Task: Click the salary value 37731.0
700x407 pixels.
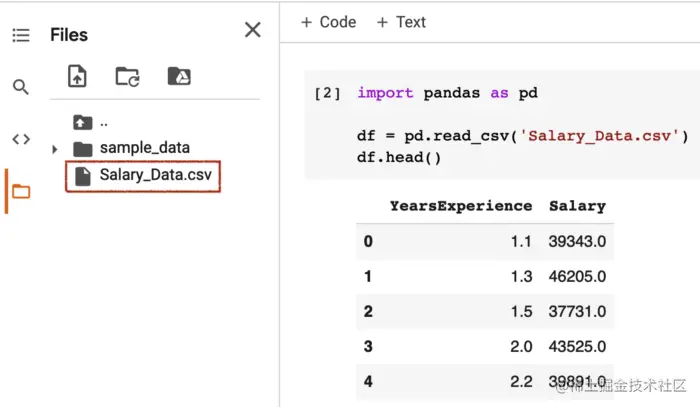Action: [x=577, y=311]
